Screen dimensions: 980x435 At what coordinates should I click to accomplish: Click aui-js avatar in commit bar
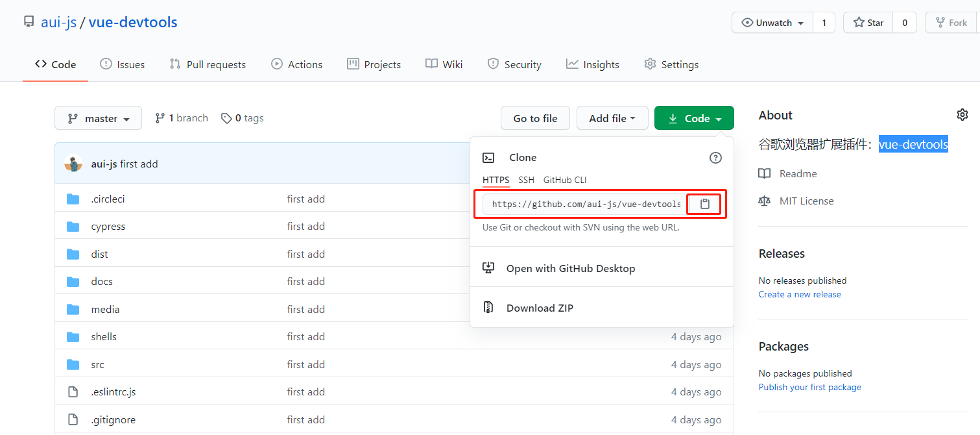click(x=73, y=164)
